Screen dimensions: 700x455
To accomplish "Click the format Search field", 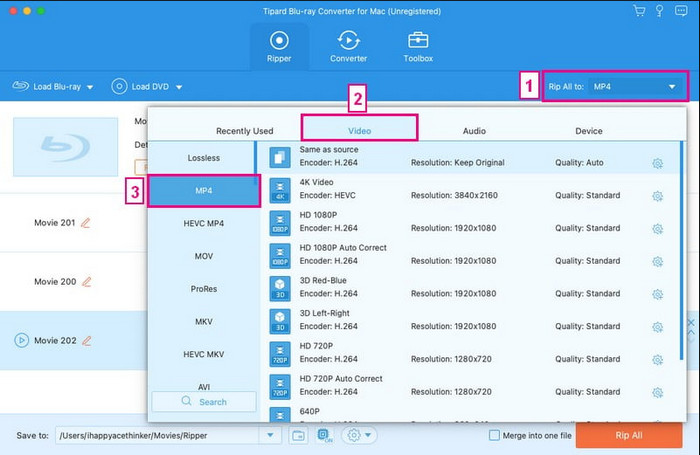I will pos(204,401).
